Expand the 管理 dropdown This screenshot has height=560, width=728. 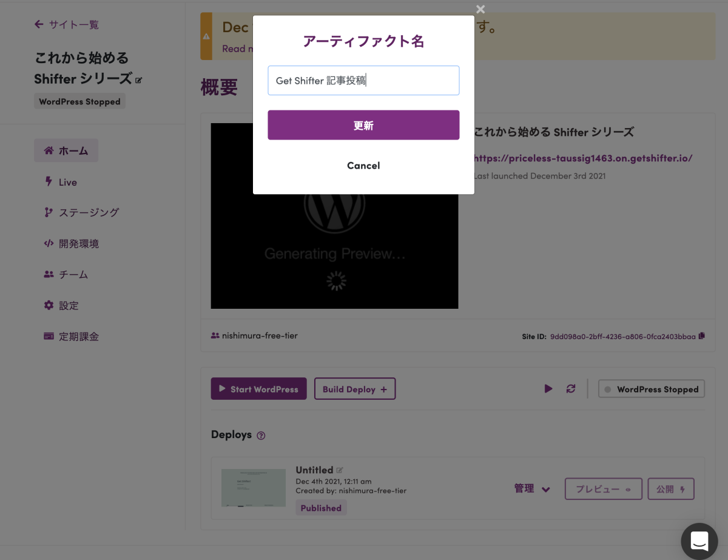(x=532, y=489)
